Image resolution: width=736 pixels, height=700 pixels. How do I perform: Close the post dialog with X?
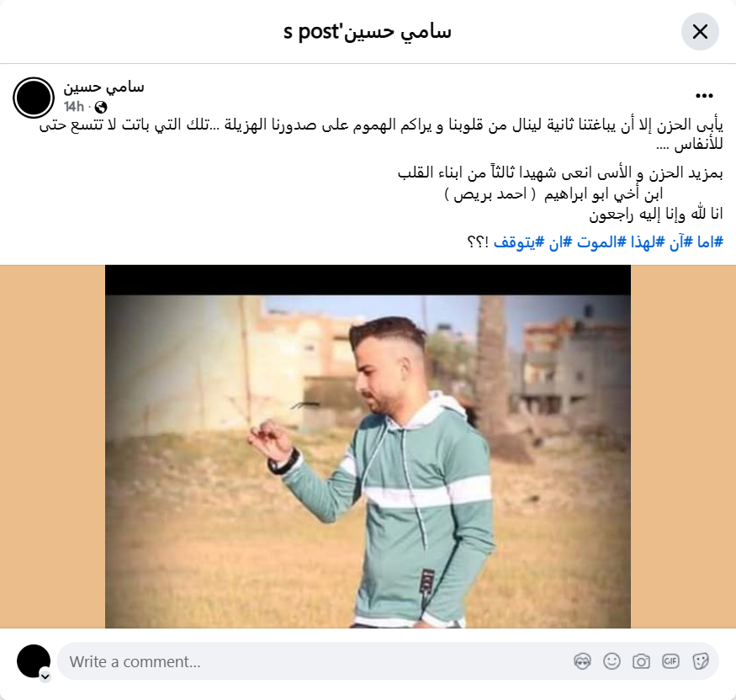tap(700, 32)
